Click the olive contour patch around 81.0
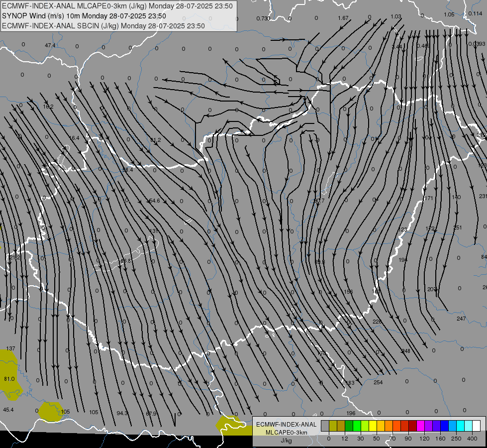The image size is (487, 448). click(x=9, y=375)
